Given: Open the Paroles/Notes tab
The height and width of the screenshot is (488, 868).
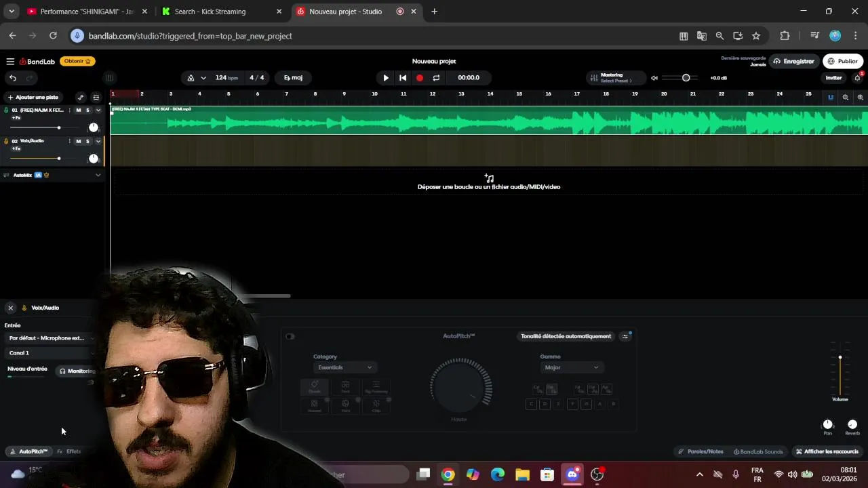Looking at the screenshot, I should [x=701, y=451].
